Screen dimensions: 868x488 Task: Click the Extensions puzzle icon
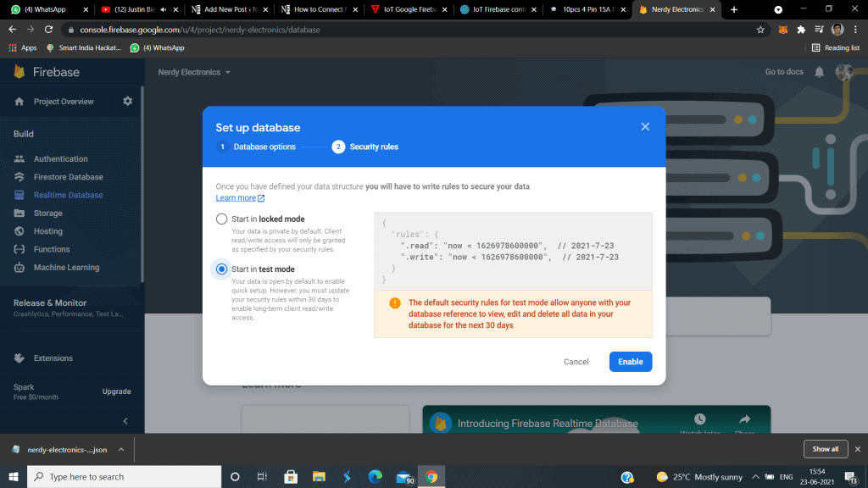coord(19,358)
